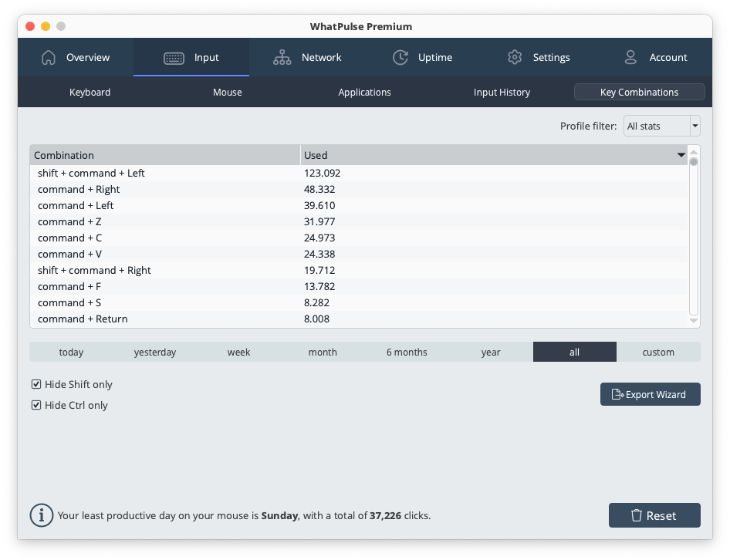Open the Applications sub-tab
The height and width of the screenshot is (560, 730).
coord(364,93)
